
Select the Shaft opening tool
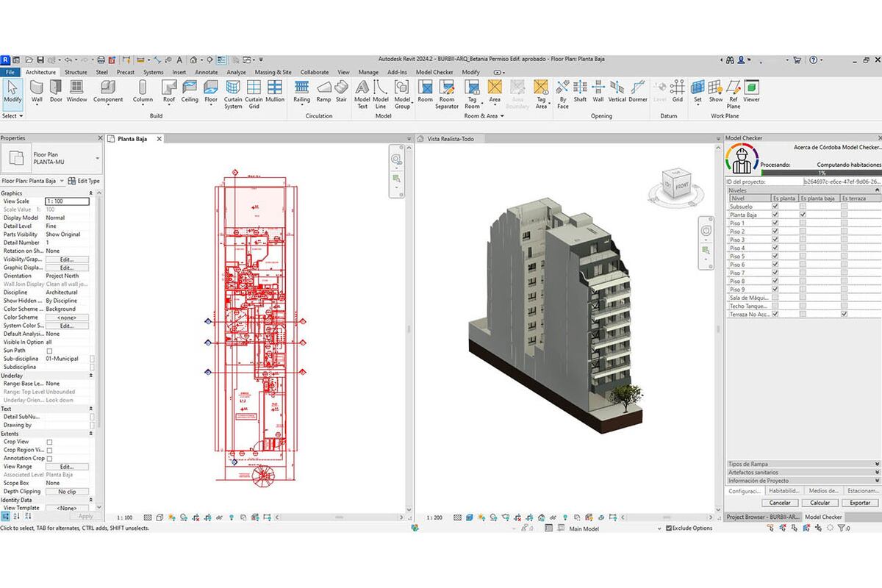coord(580,90)
